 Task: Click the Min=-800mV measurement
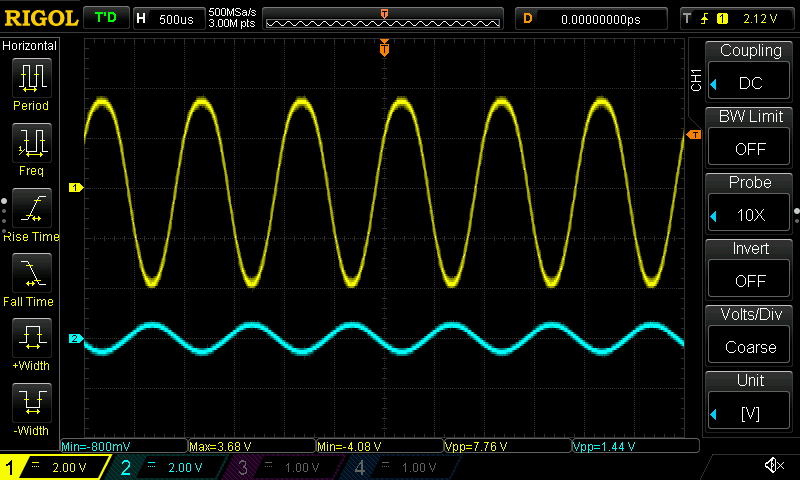tap(124, 446)
